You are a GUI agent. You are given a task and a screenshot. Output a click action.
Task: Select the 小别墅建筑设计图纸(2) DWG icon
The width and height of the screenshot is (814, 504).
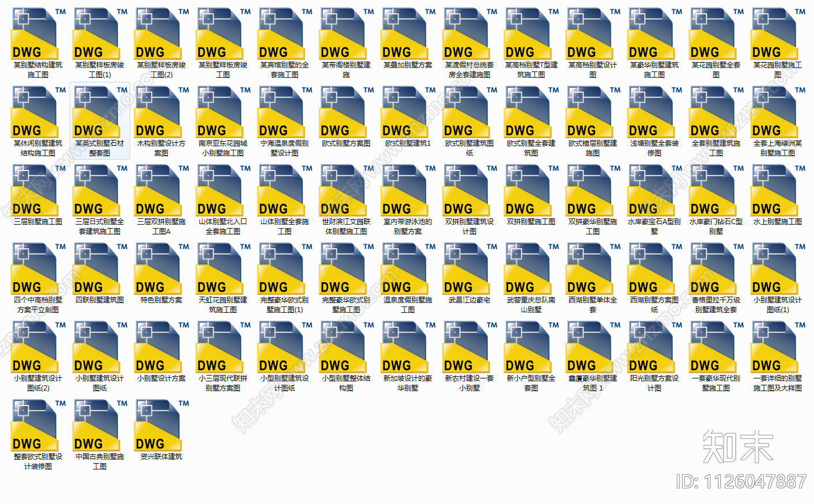click(x=35, y=347)
